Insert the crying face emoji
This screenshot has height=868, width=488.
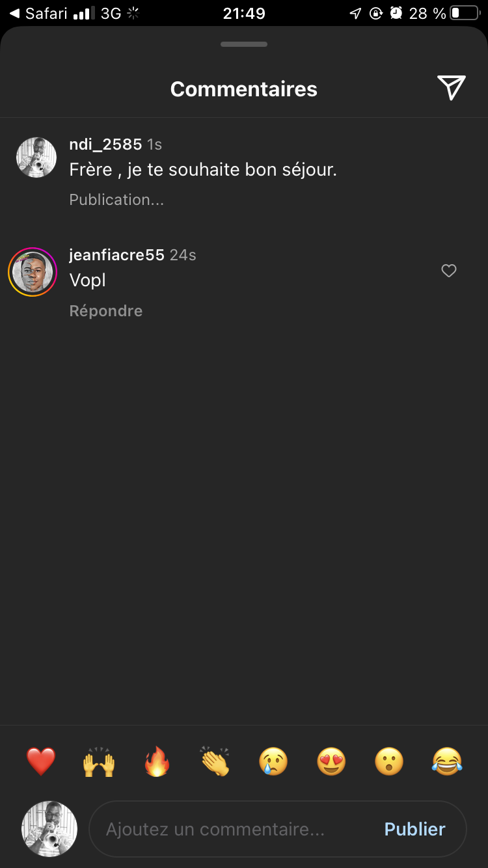click(x=273, y=761)
